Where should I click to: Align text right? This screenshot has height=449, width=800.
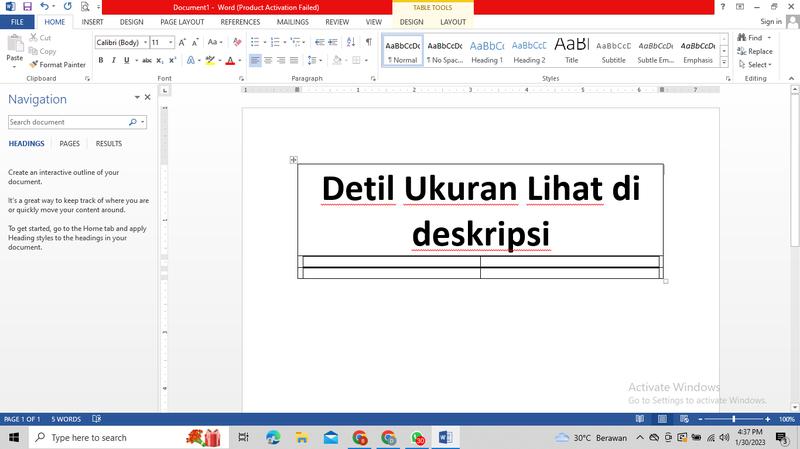281,60
